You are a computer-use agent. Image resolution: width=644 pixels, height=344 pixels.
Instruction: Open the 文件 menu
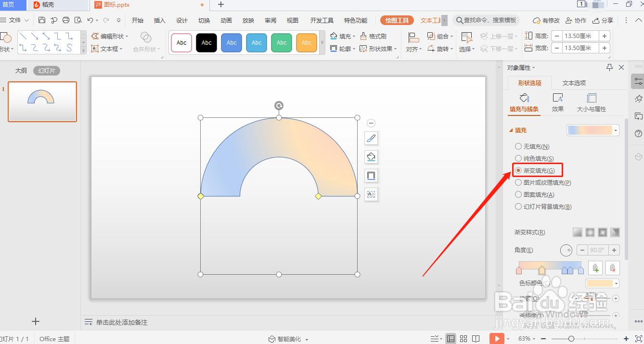[x=15, y=20]
